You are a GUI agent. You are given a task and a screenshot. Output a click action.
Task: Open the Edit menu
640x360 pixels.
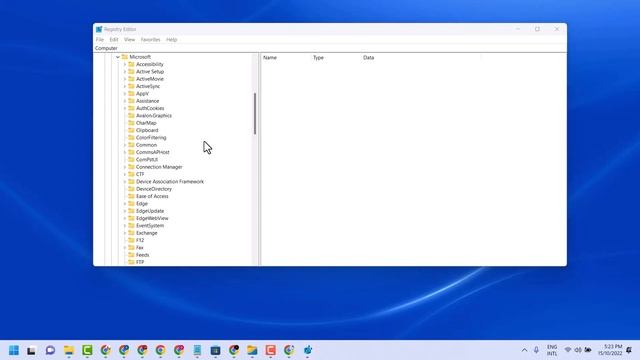[x=114, y=40]
